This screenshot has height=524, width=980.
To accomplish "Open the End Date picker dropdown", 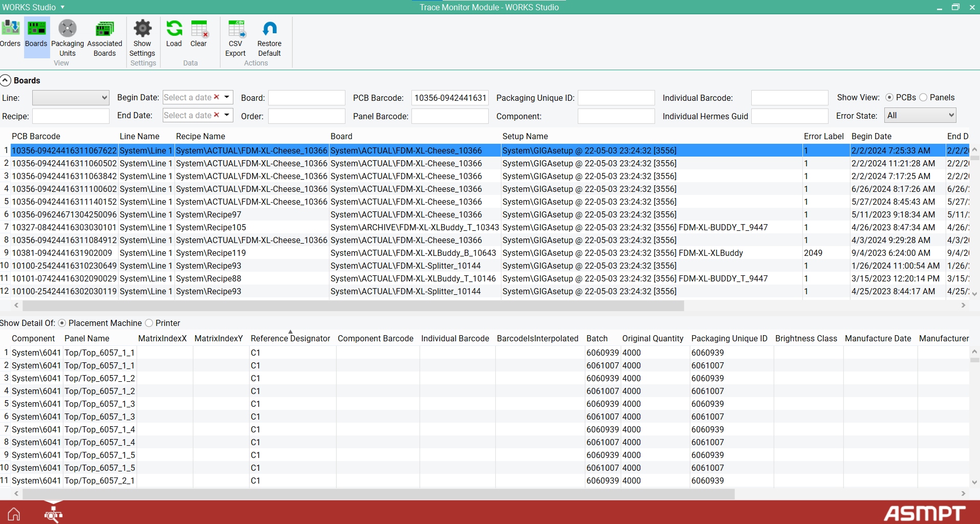I will pos(227,115).
